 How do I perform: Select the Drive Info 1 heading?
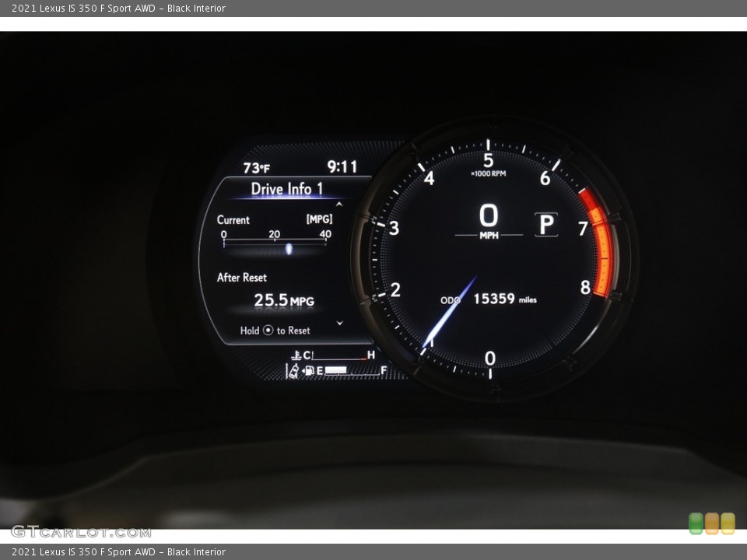287,189
